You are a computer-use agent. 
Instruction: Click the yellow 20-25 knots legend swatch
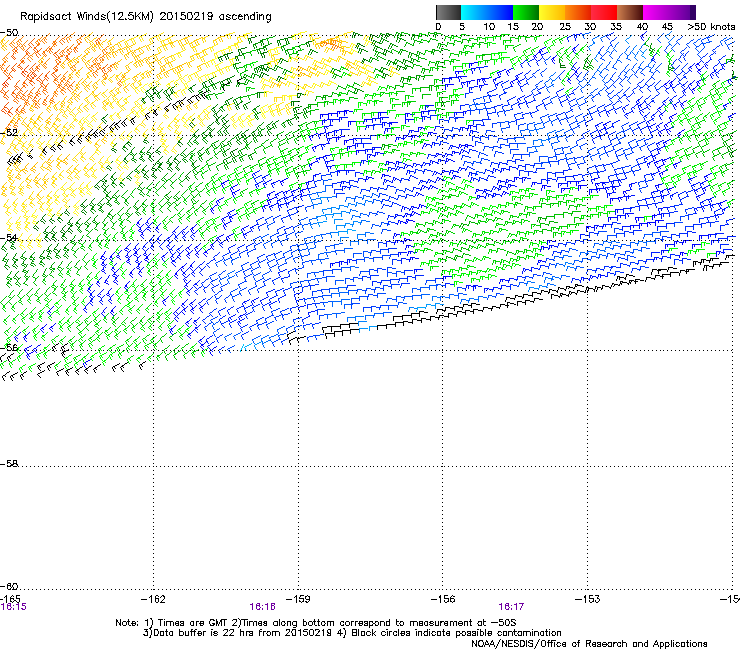(552, 12)
